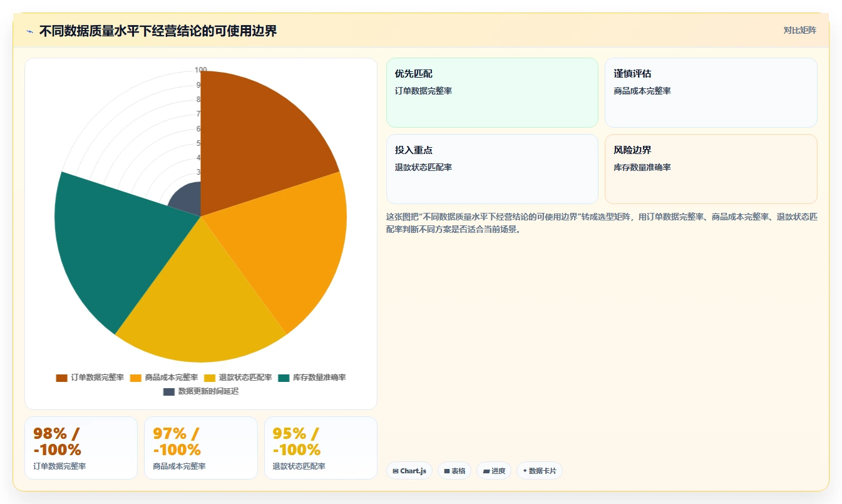Toggle 数据更新时间延迟 legend item
This screenshot has width=842, height=504.
point(201,391)
